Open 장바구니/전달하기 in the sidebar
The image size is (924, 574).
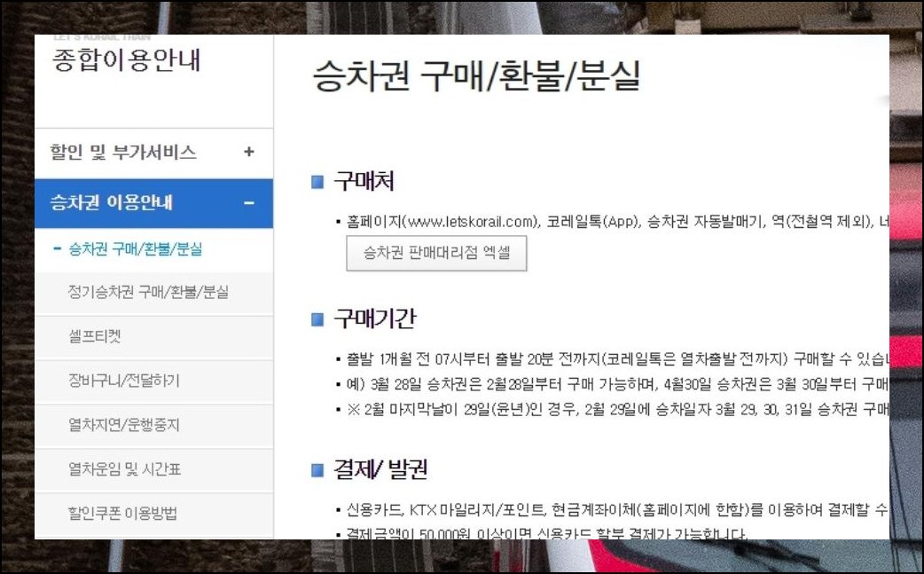124,380
